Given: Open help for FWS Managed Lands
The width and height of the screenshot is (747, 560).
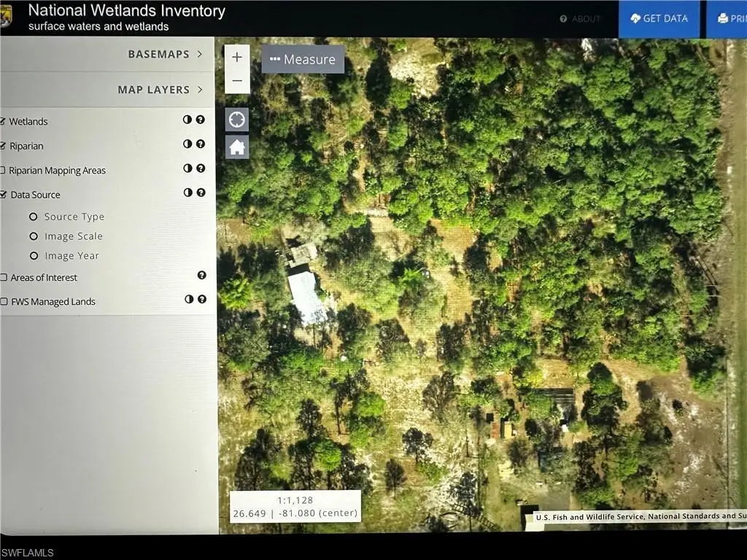Looking at the screenshot, I should (201, 299).
